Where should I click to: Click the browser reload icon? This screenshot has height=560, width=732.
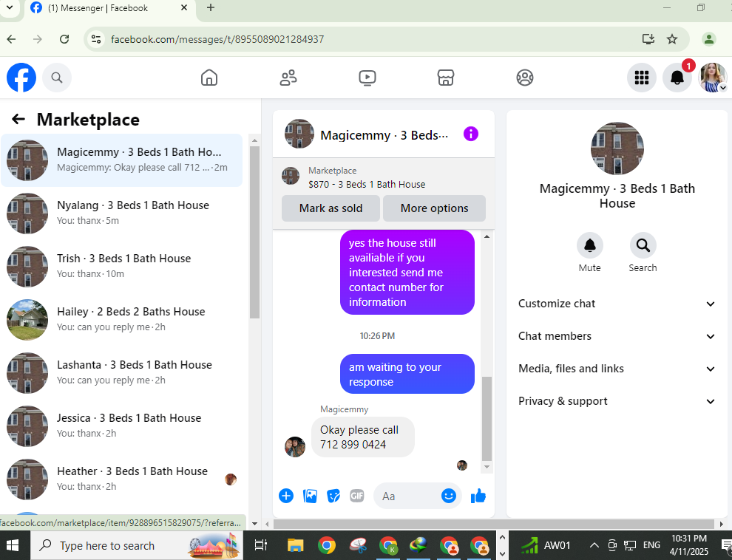point(64,39)
